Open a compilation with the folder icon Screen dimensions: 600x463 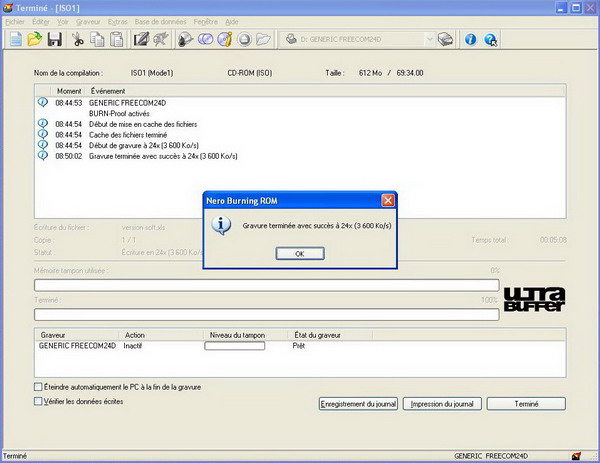(34, 39)
